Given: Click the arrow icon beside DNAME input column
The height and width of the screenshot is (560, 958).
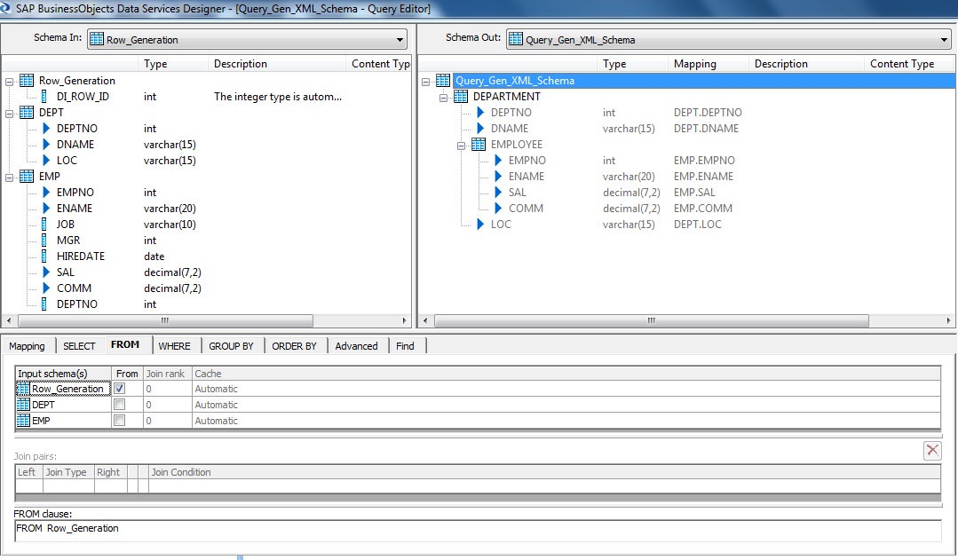Looking at the screenshot, I should 46,144.
